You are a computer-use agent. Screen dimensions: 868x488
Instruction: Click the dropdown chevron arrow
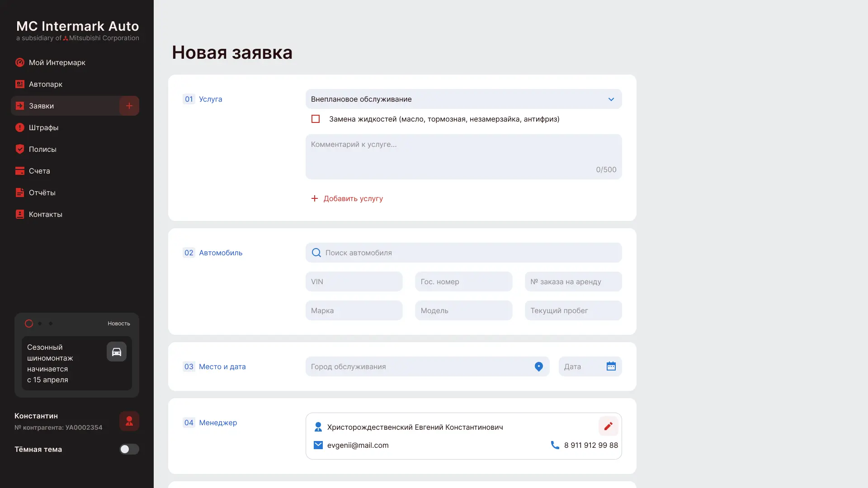point(611,99)
